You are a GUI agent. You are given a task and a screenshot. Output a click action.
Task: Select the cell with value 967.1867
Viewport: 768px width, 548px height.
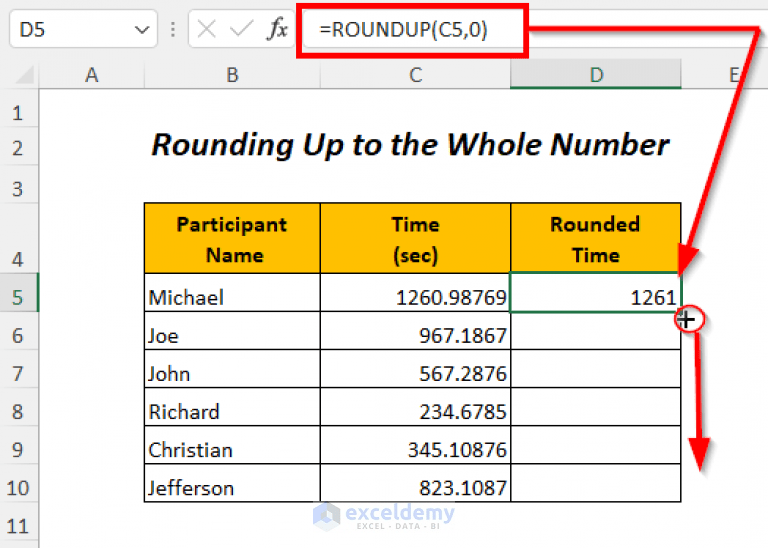415,331
